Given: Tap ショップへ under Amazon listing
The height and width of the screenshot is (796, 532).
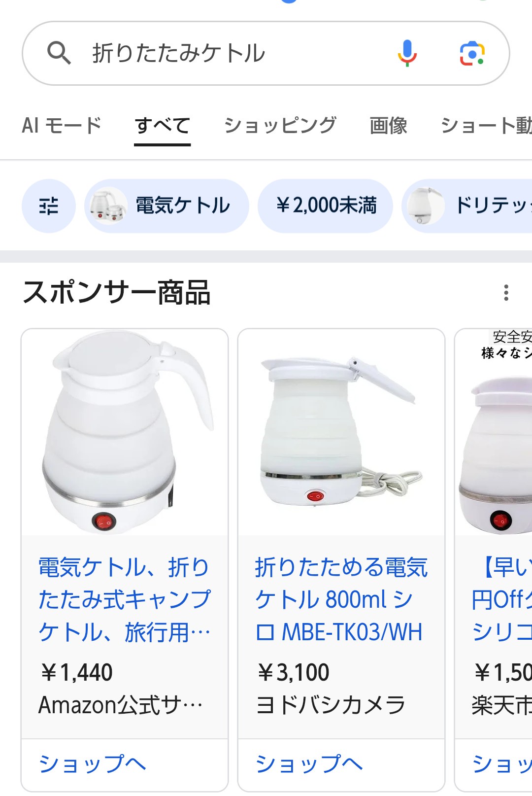Looking at the screenshot, I should pos(93,764).
